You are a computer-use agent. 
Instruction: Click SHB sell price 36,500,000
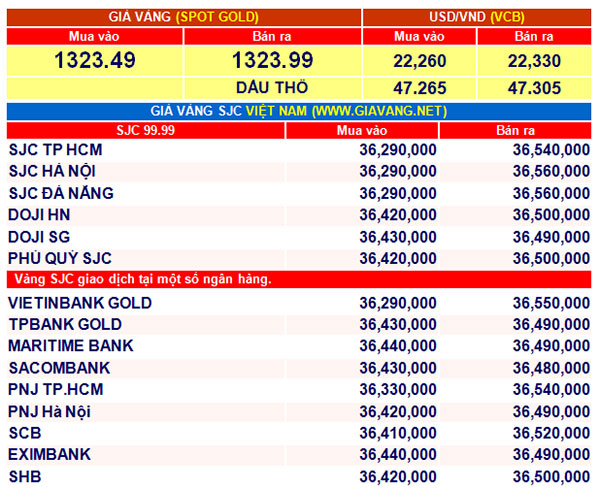click(551, 477)
